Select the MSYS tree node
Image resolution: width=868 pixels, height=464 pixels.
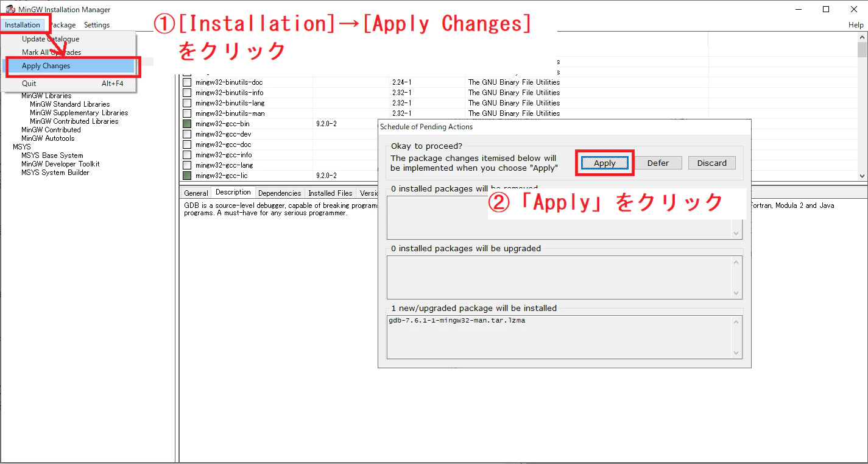[22, 147]
